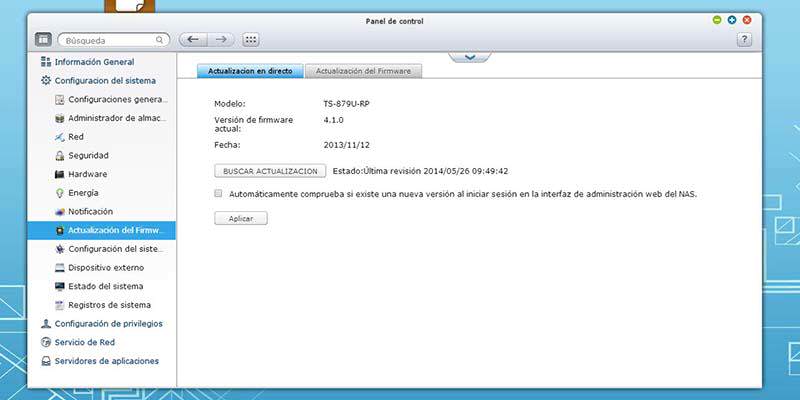The width and height of the screenshot is (800, 400).
Task: Maximize the Panel de control window
Action: 732,20
